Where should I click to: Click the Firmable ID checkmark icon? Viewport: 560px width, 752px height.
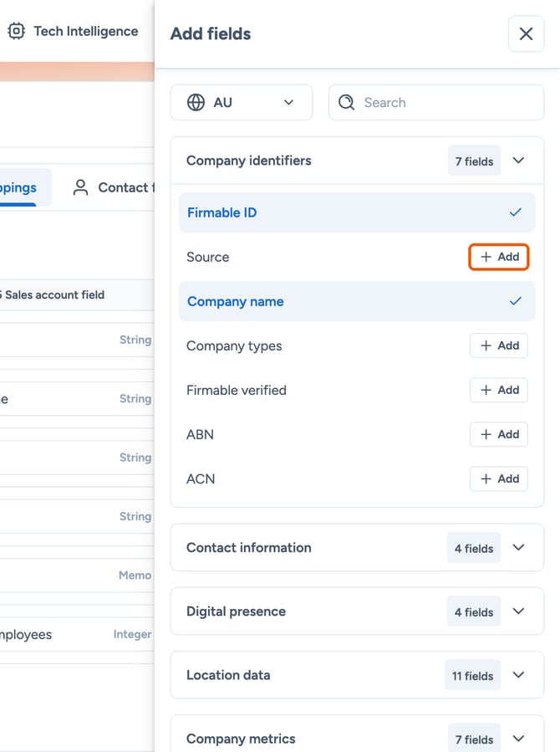click(x=516, y=212)
